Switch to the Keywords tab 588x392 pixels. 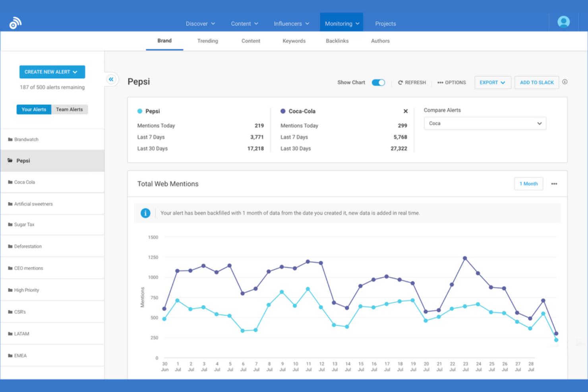click(x=294, y=41)
